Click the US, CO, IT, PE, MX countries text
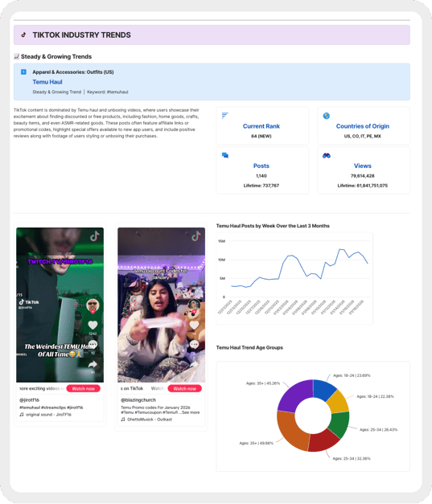The width and height of the screenshot is (432, 504). 363,136
